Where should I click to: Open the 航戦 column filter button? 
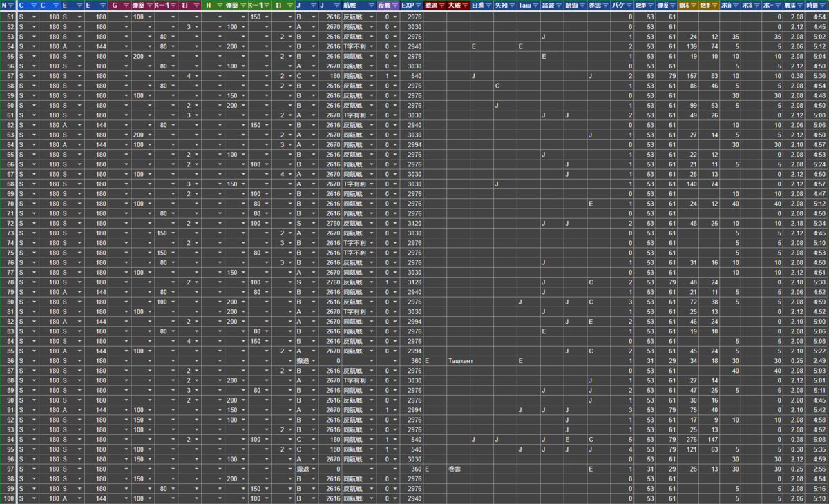pos(372,6)
